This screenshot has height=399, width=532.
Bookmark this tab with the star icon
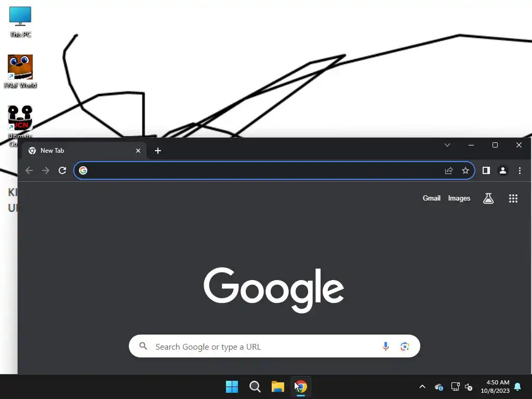coord(465,170)
